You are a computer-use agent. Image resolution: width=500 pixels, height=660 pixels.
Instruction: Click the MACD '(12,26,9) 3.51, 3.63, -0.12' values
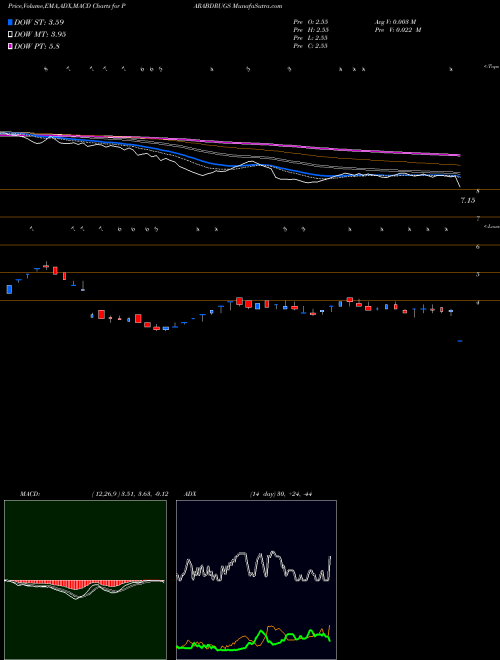click(x=130, y=494)
